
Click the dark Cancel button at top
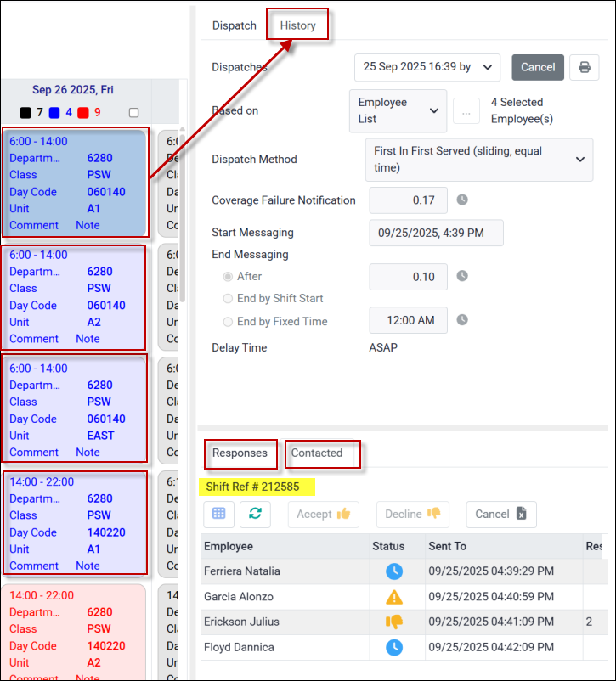538,67
